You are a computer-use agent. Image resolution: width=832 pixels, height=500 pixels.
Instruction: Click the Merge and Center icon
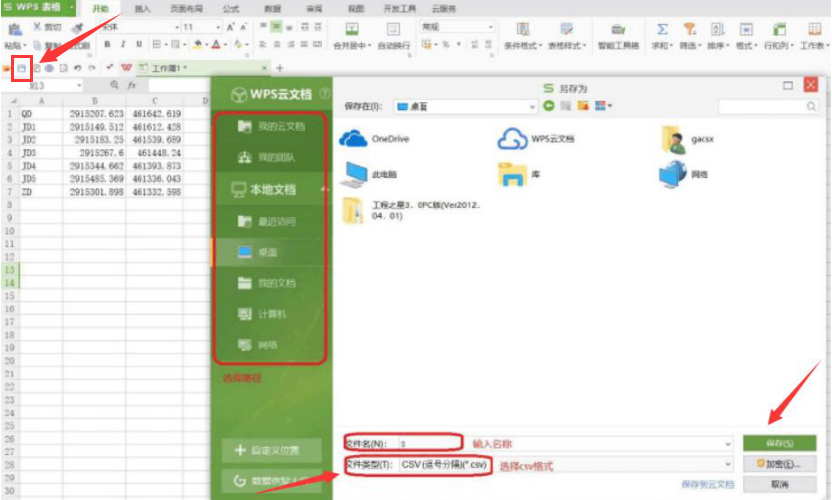pos(352,29)
